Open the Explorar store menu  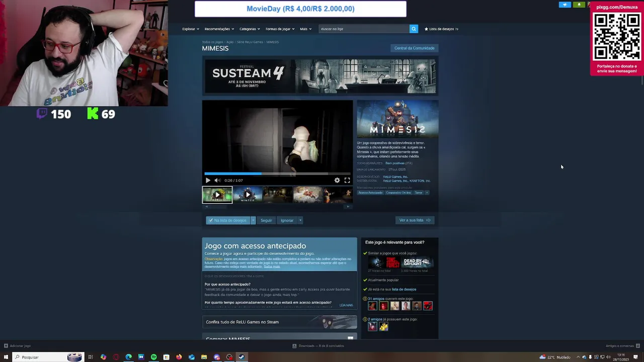(191, 29)
